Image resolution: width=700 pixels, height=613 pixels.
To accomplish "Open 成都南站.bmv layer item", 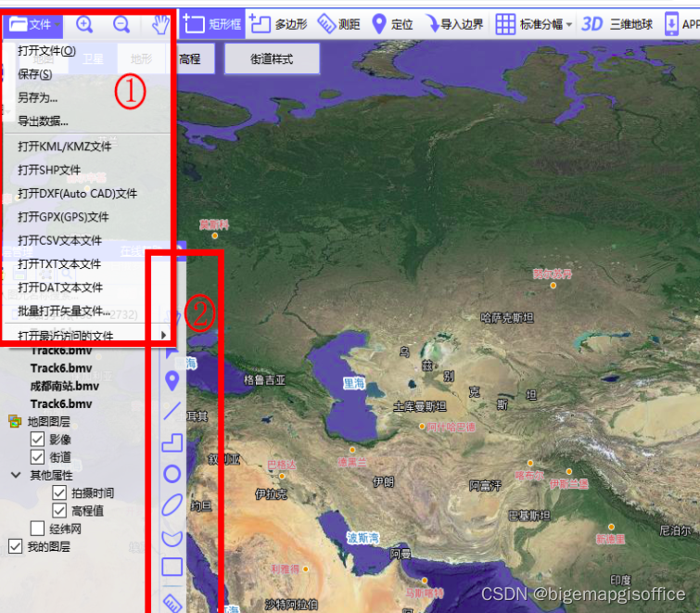I will point(65,386).
